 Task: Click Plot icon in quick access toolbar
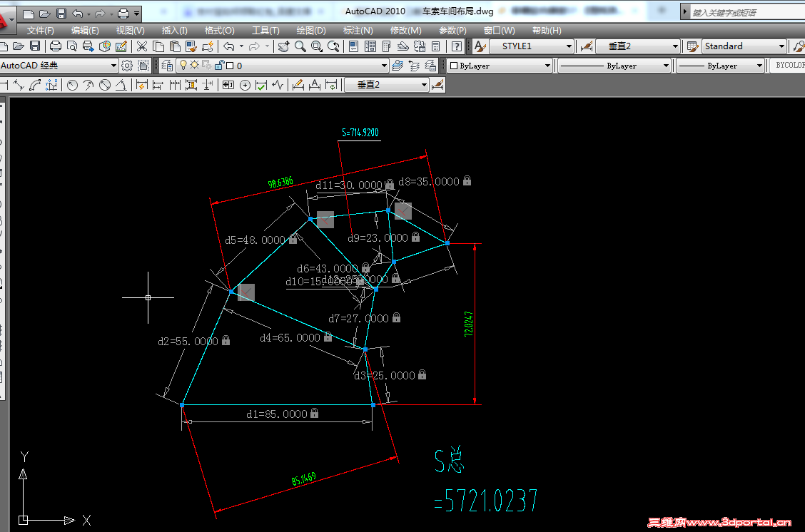click(123, 14)
